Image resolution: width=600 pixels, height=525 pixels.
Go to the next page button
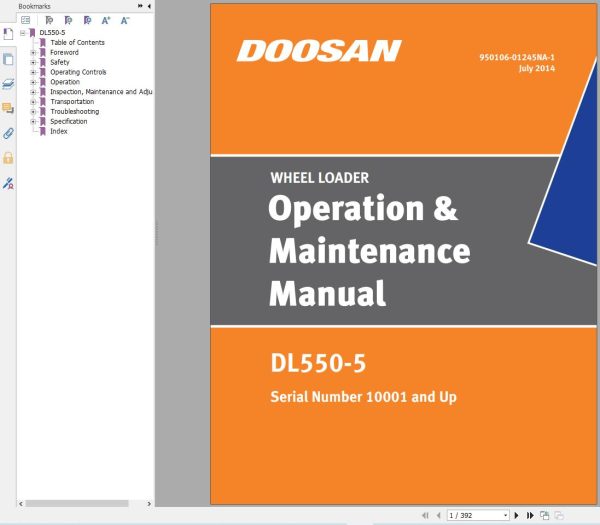[516, 515]
